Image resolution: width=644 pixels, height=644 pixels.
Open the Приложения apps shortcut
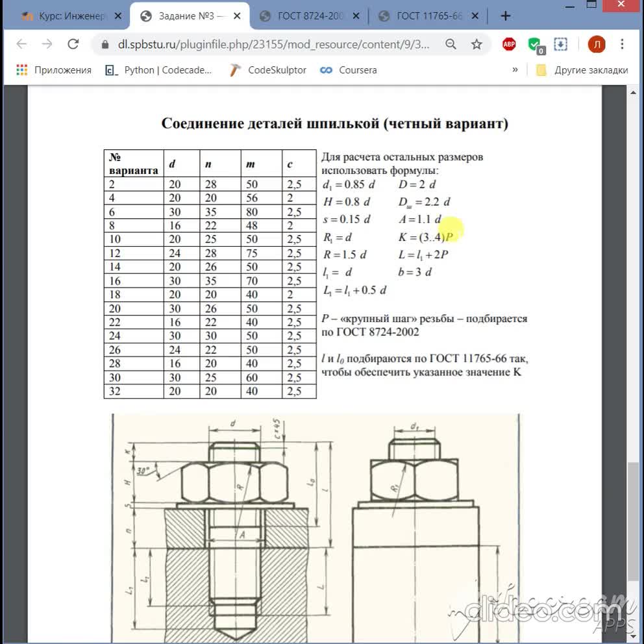pos(54,70)
